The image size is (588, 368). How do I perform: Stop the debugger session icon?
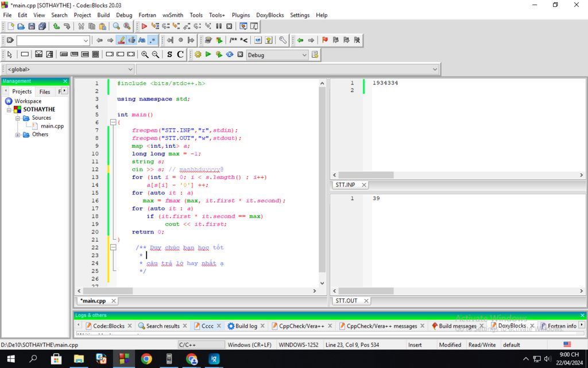[x=229, y=26]
